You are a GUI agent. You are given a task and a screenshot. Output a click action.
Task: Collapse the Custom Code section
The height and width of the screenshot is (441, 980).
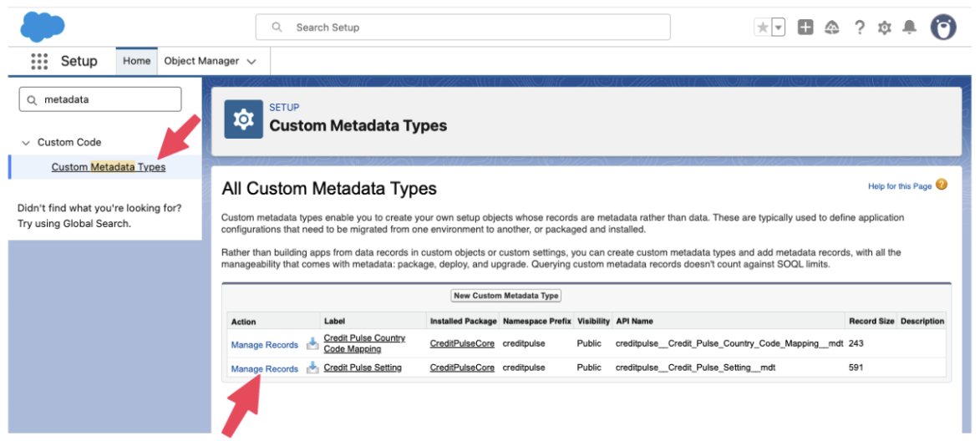pyautogui.click(x=26, y=143)
